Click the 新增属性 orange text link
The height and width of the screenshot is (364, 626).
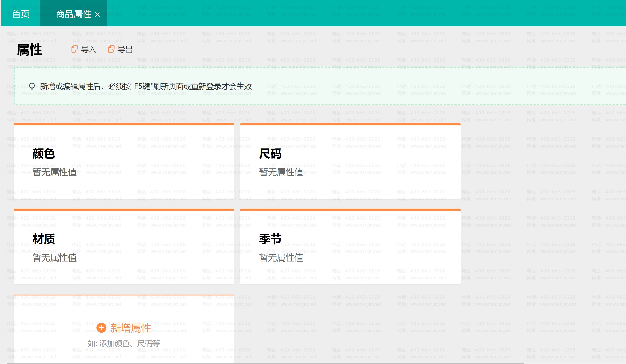click(x=131, y=328)
